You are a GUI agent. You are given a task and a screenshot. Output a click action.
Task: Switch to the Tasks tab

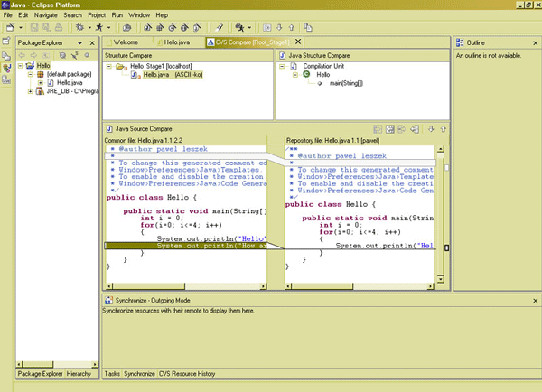pos(112,374)
